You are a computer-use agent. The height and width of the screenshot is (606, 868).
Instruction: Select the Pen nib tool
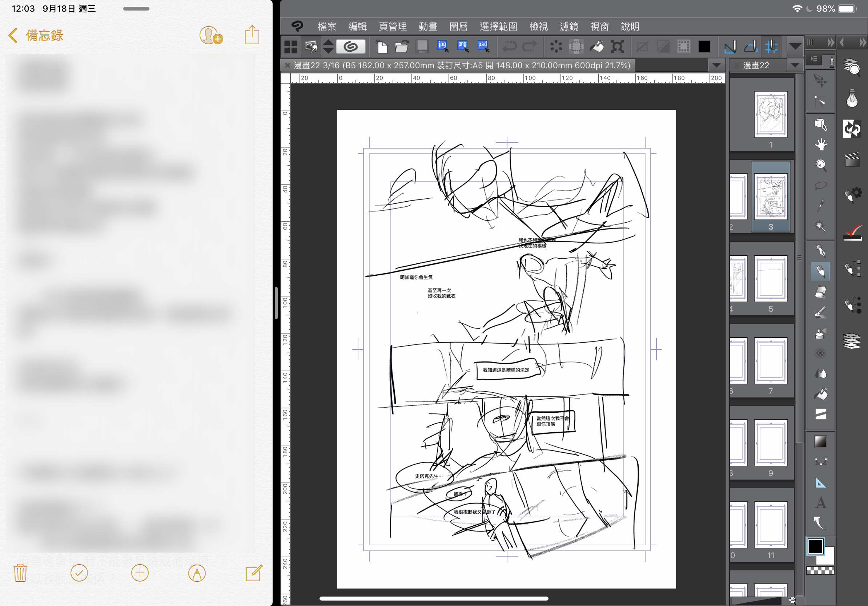pyautogui.click(x=820, y=251)
